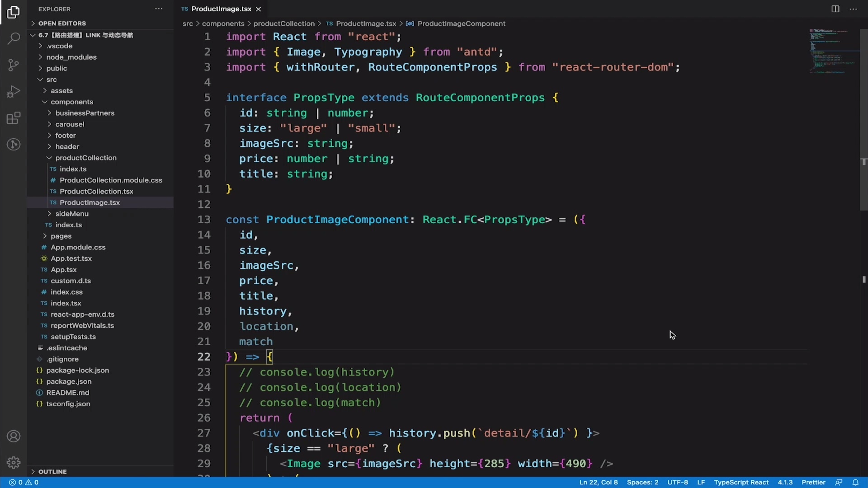Click Prettier in the status bar
868x488 pixels.
coord(814,482)
